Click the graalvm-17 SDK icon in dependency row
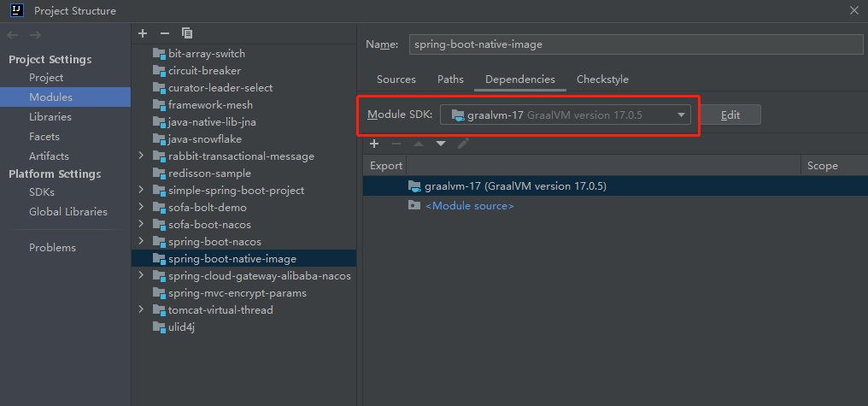Image resolution: width=868 pixels, height=406 pixels. click(414, 186)
